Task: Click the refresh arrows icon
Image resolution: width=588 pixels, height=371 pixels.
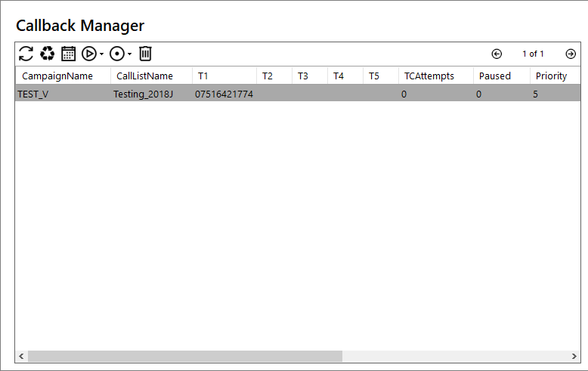Action: point(26,54)
